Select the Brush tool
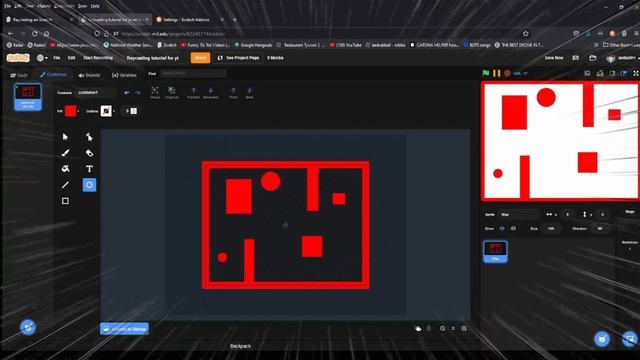The width and height of the screenshot is (640, 360). (65, 153)
